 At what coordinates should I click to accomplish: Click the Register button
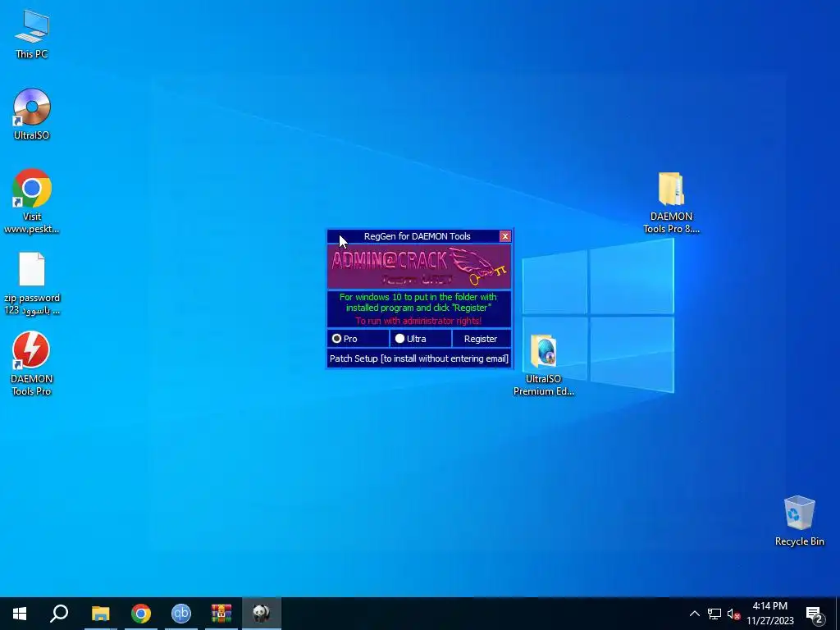(481, 339)
